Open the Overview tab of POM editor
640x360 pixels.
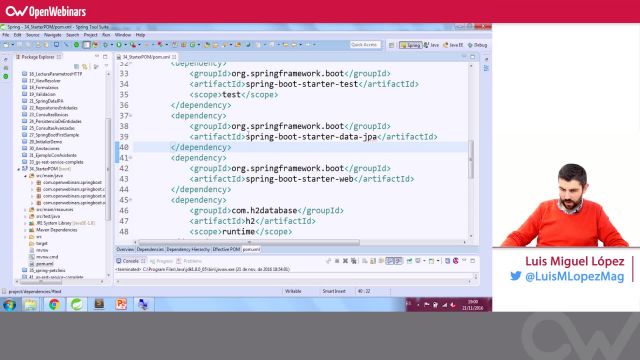(x=125, y=249)
